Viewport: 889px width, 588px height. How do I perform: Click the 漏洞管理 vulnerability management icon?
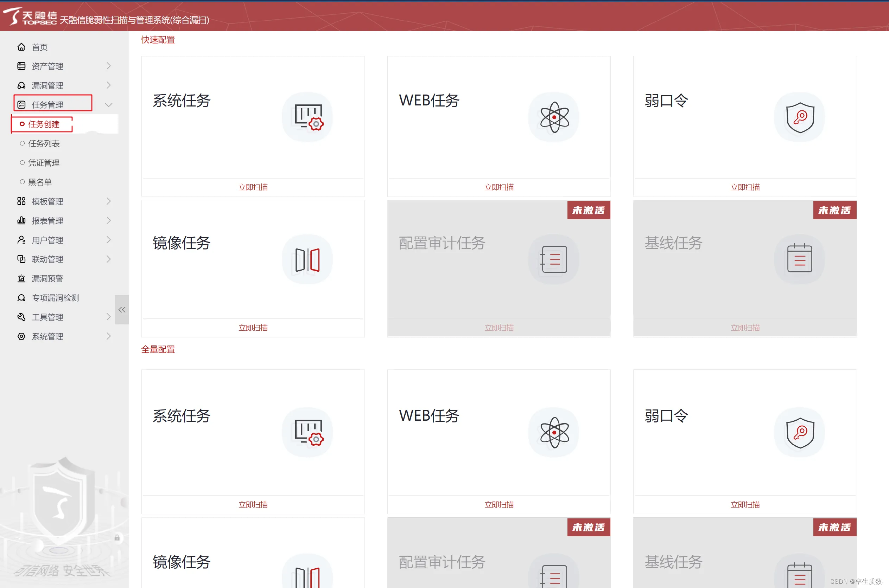point(21,85)
